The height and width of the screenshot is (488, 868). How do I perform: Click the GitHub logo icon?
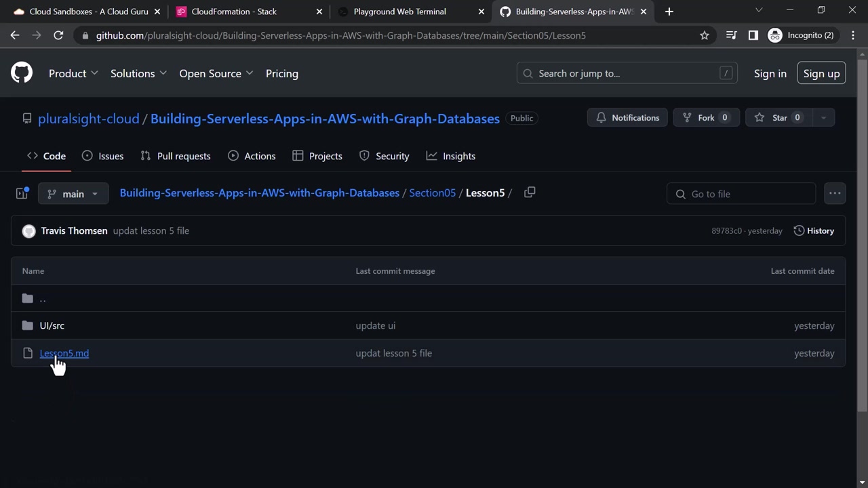tap(22, 73)
